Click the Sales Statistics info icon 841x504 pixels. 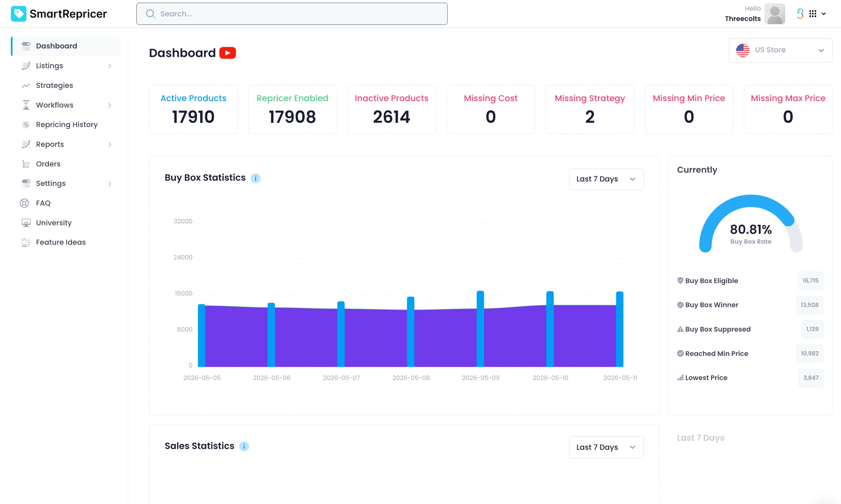[244, 446]
